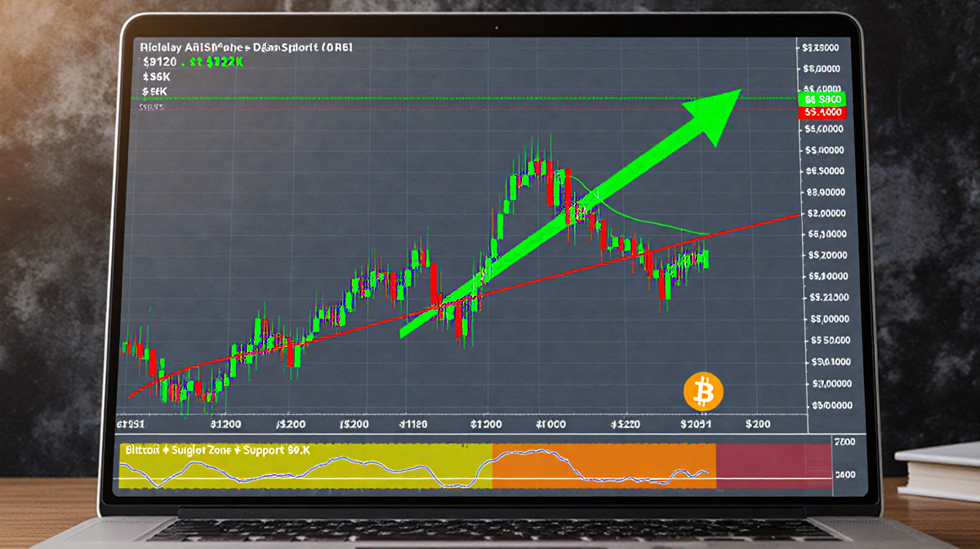Select the green price tag on the price axis
Image resolution: width=980 pixels, height=549 pixels.
pyautogui.click(x=822, y=99)
